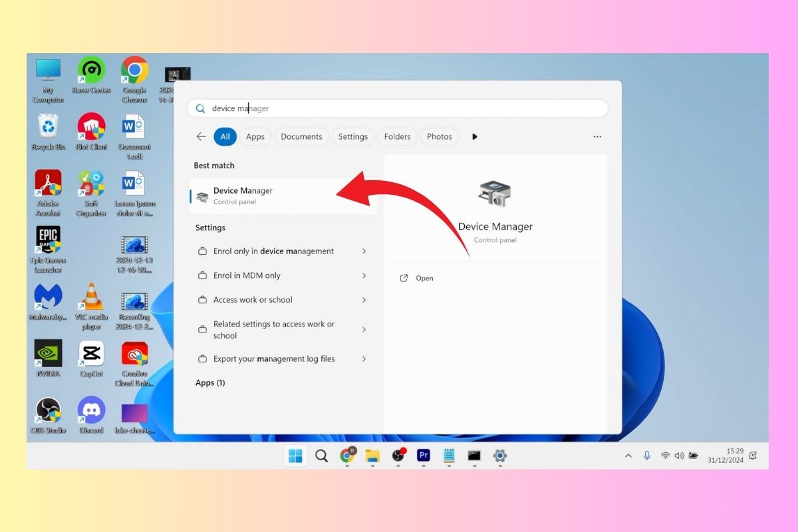Show hidden system tray icons

coord(628,456)
